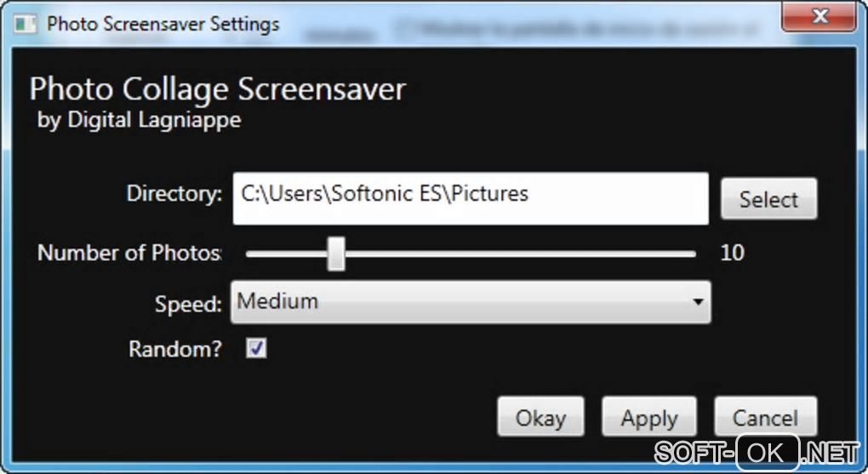The width and height of the screenshot is (868, 474).
Task: Click the Number of Photos slider thumb
Action: [x=336, y=254]
